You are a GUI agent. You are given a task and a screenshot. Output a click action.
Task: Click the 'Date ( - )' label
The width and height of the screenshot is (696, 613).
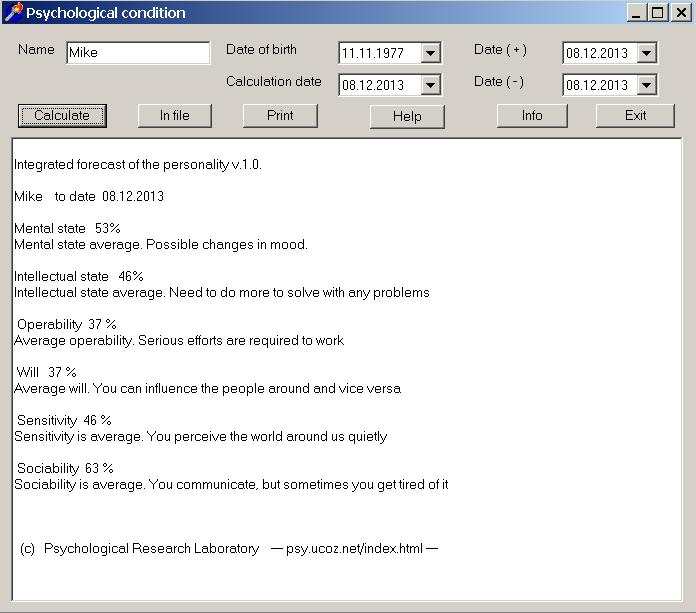tap(499, 81)
